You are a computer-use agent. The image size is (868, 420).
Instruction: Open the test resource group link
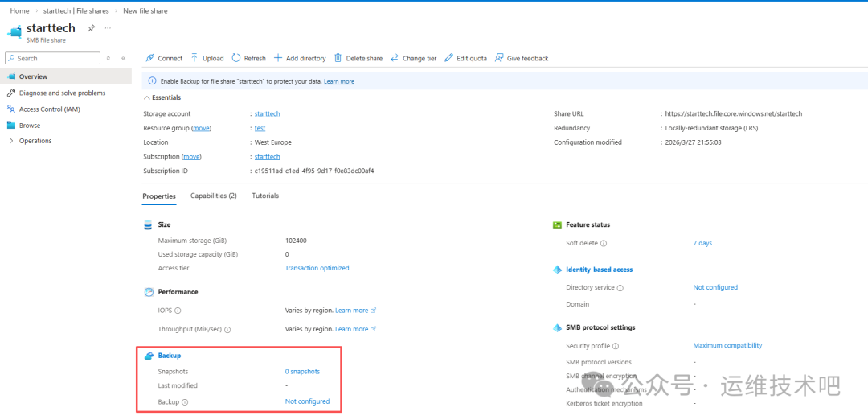260,128
